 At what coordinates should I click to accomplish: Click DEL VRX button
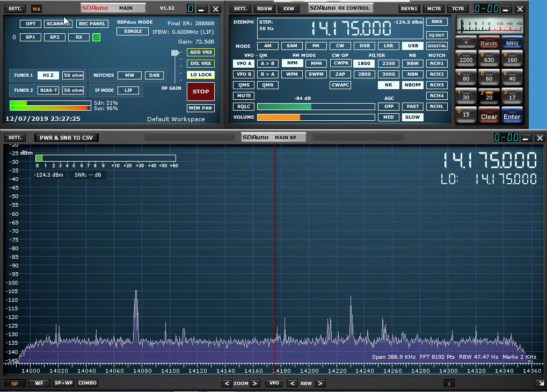click(201, 63)
